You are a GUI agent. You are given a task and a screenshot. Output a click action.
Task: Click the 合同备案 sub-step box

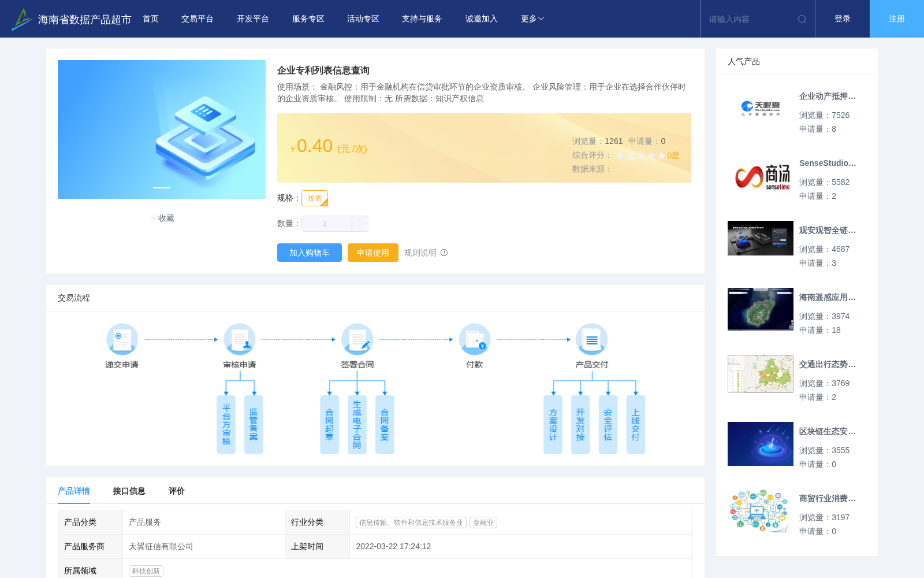(385, 425)
